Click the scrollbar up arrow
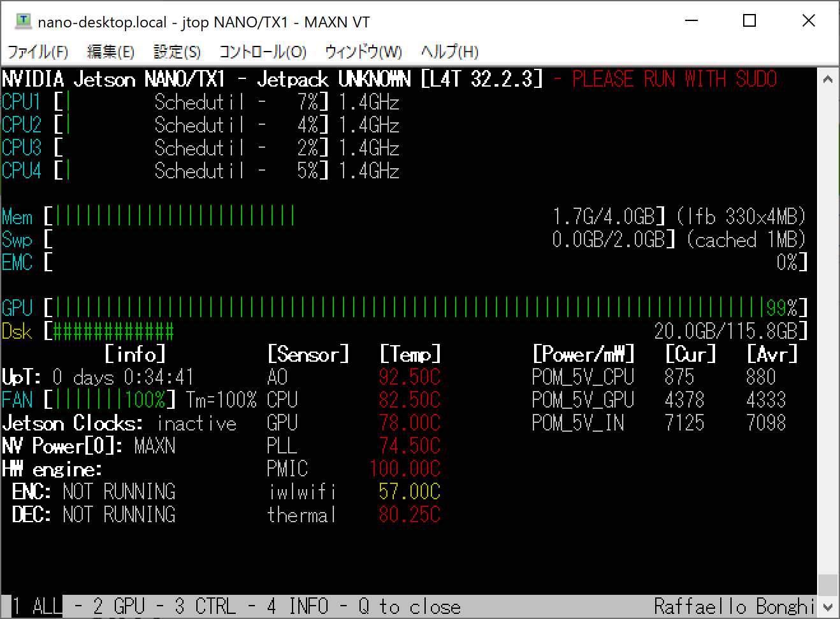The height and width of the screenshot is (619, 840). tap(829, 78)
